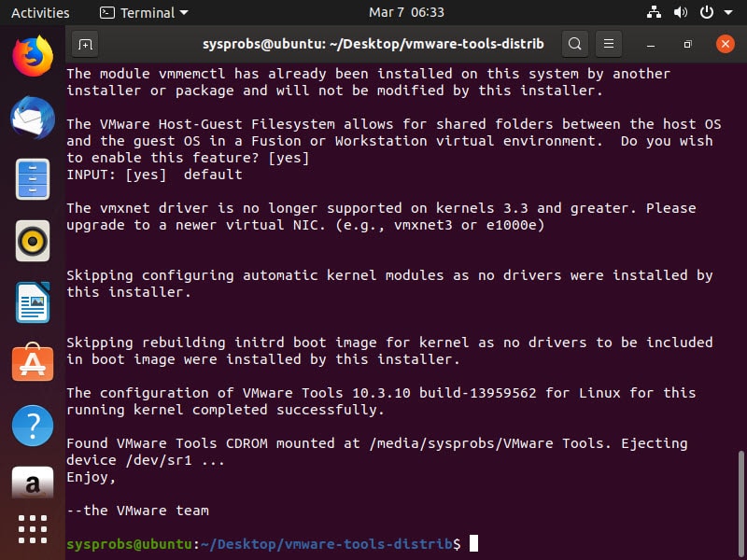
Task: Click the terminal prompt cursor
Action: [x=473, y=543]
